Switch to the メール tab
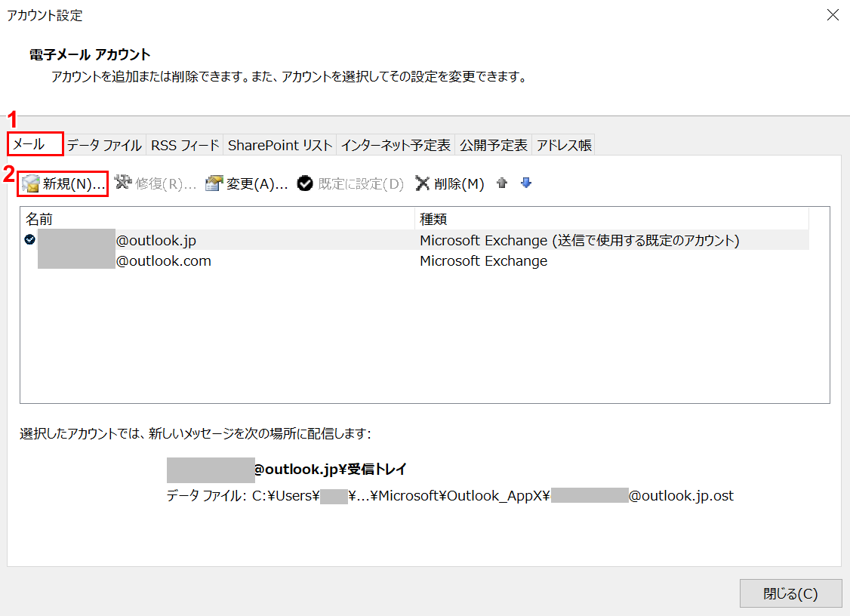This screenshot has height=616, width=850. 35,145
